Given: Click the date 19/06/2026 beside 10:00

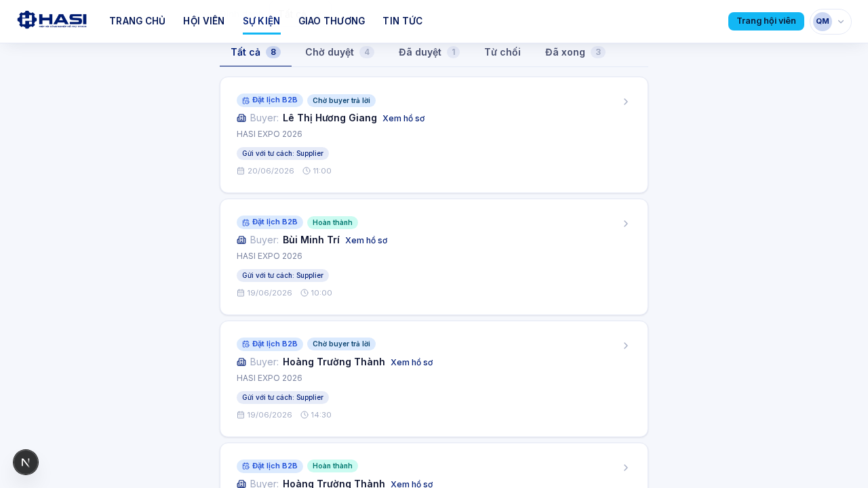Looking at the screenshot, I should click(270, 293).
